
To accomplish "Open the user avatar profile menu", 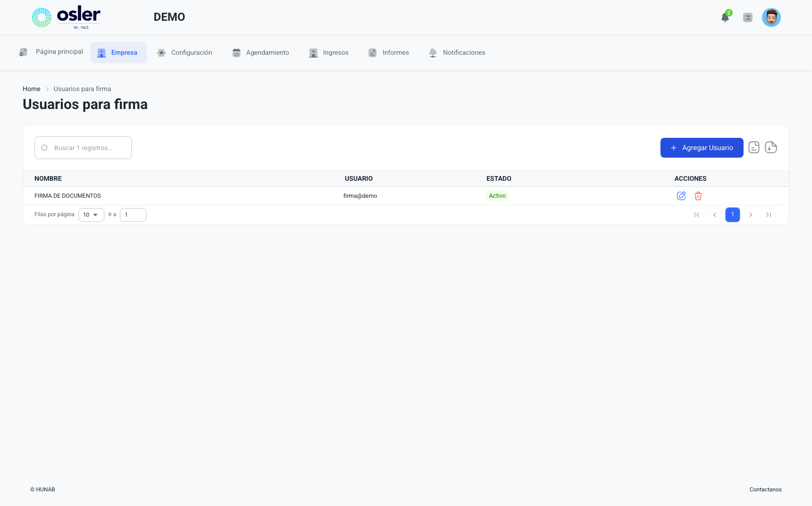I will click(771, 17).
